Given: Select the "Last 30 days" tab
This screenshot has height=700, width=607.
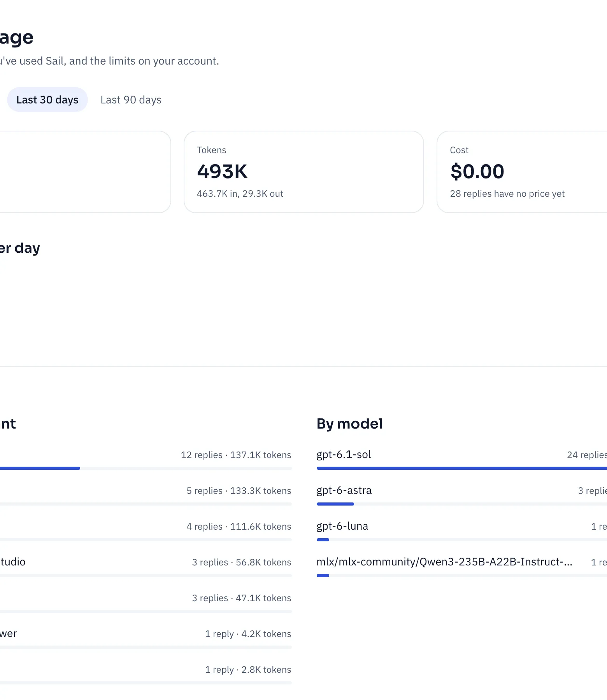Looking at the screenshot, I should pos(47,100).
